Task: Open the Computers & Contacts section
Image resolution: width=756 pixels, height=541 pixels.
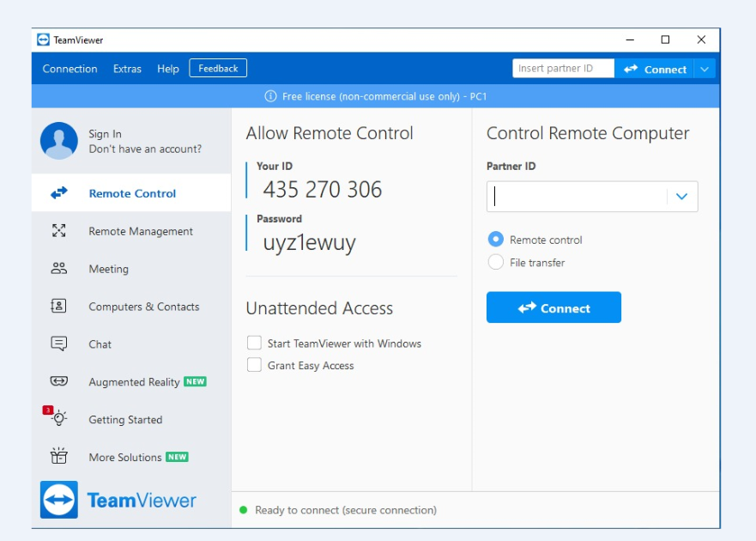Action: [131, 306]
